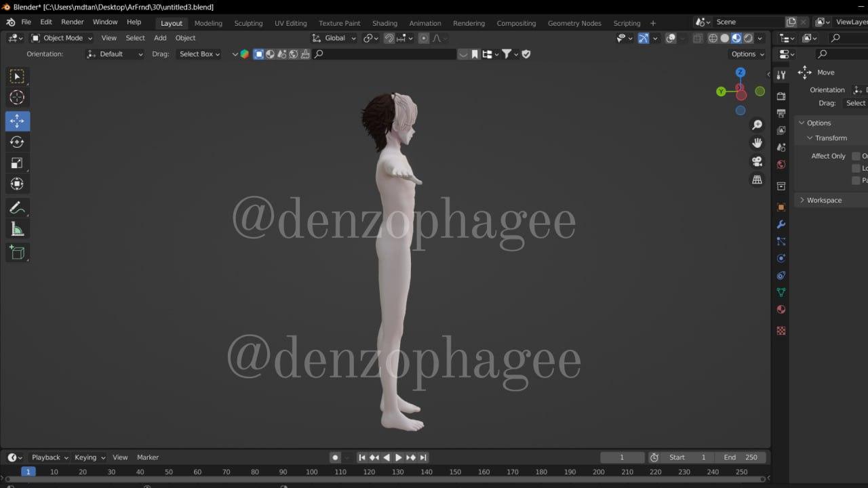
Task: Open the Shading workspace tab
Action: [x=384, y=23]
